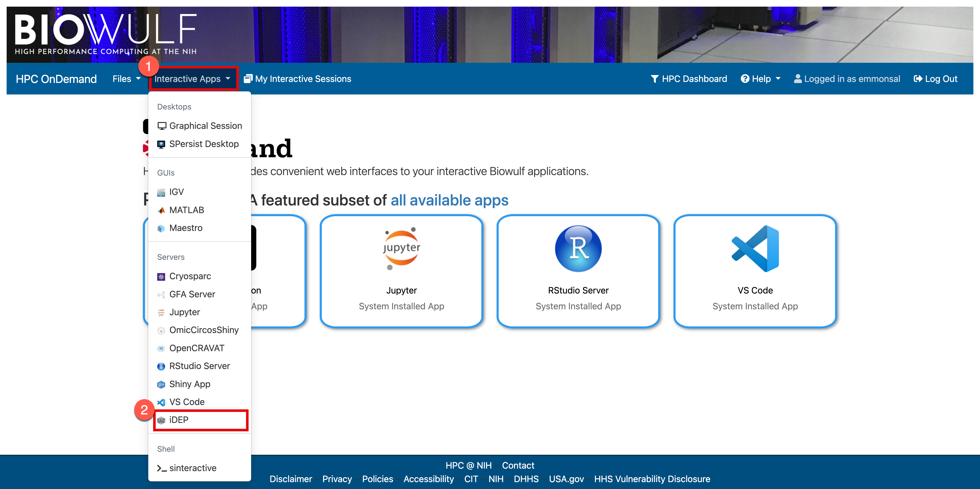Click the user profile icon
980x489 pixels.
pos(798,79)
